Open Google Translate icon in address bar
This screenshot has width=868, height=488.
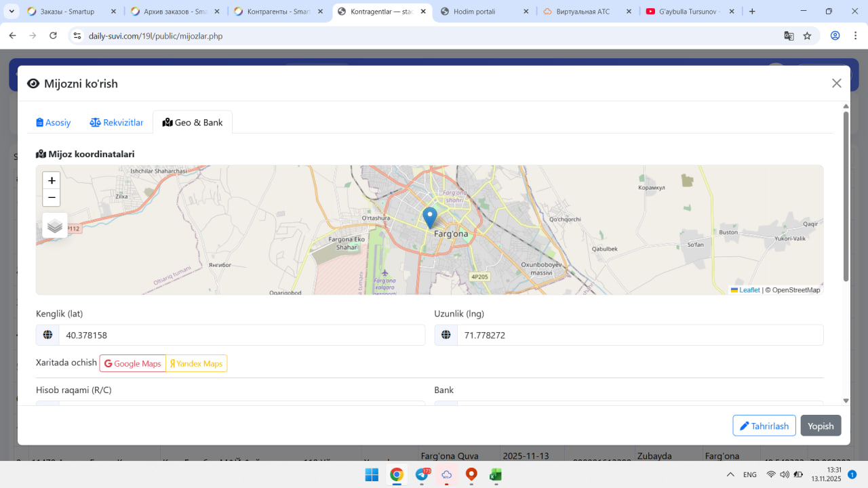coord(789,36)
